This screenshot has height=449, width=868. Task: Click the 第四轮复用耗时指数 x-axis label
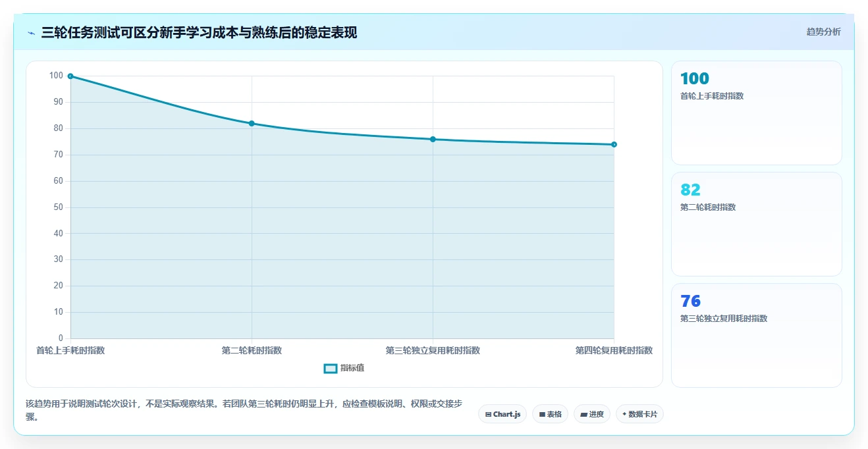pos(614,350)
